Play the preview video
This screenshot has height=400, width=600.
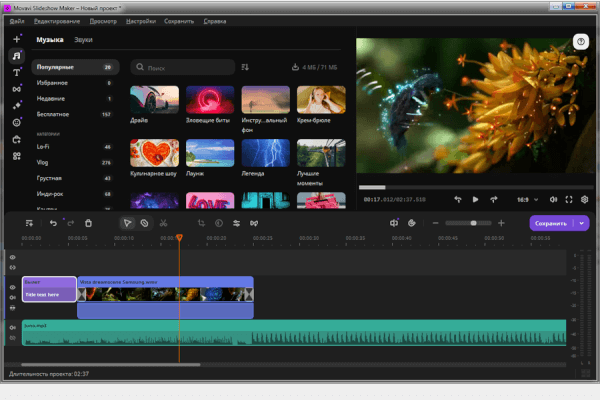pyautogui.click(x=475, y=199)
